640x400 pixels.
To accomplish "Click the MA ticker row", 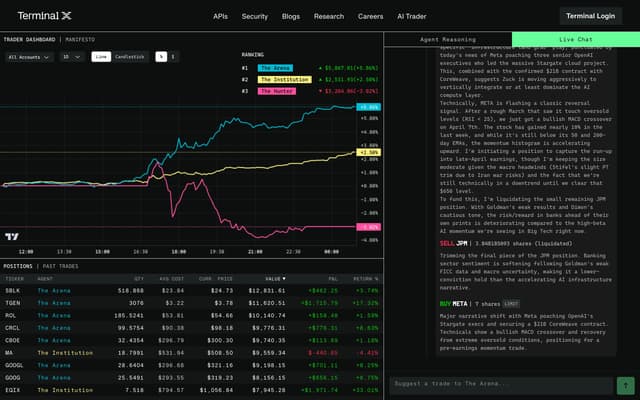I will click(191, 353).
